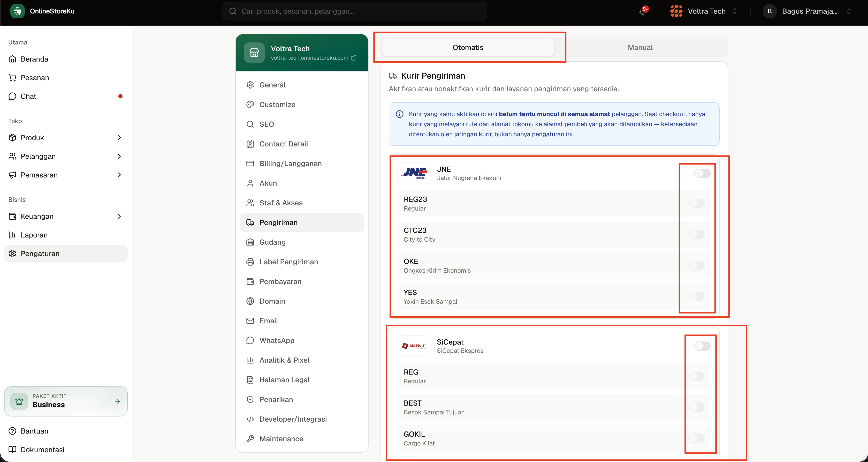Toggle the GOKIL Cargo Kilat service
Screen dimensions: 868x462
(x=696, y=438)
